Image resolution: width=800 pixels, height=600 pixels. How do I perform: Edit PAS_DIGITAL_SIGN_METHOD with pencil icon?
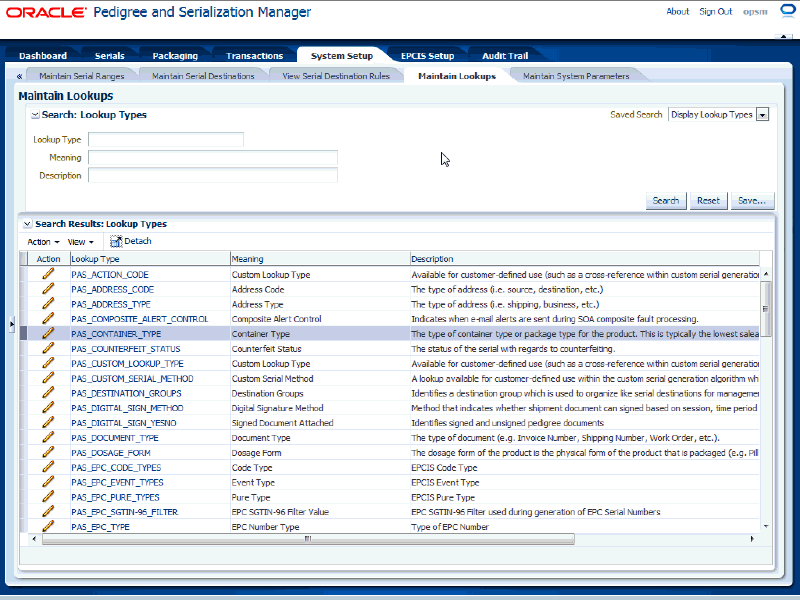point(48,408)
